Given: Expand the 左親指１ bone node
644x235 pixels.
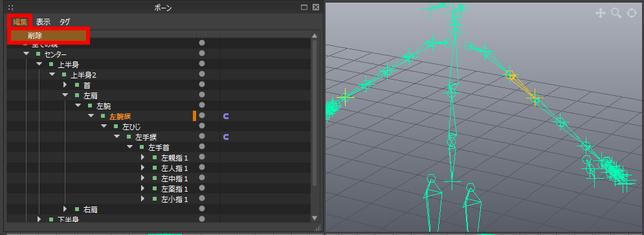Looking at the screenshot, I should 142,157.
